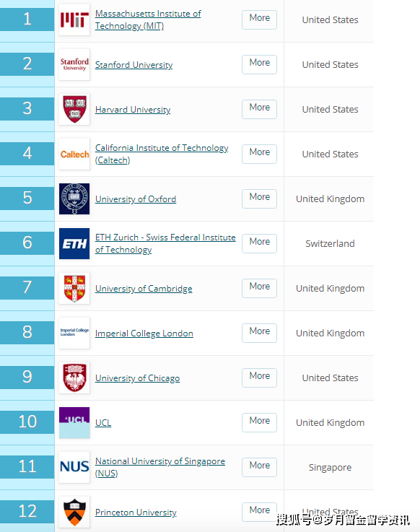Click the Stanford University logo
Image resolution: width=420 pixels, height=532 pixels.
(x=74, y=64)
